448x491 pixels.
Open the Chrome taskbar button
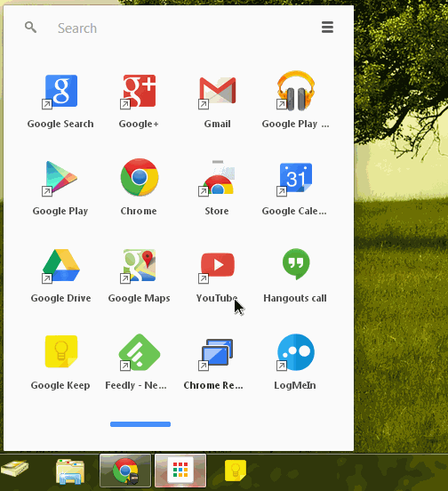click(x=125, y=471)
